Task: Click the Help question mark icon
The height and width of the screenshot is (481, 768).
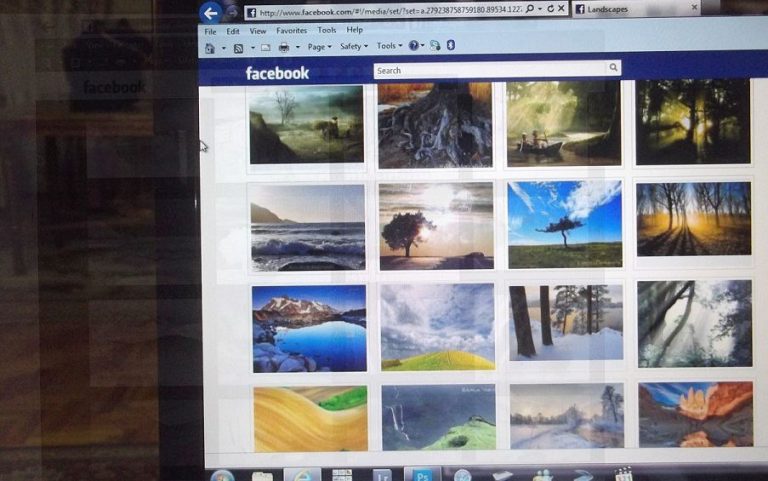Action: click(413, 46)
